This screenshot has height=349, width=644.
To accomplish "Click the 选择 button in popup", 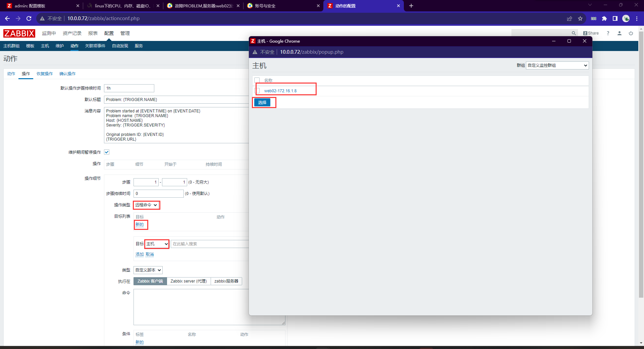I will point(262,103).
